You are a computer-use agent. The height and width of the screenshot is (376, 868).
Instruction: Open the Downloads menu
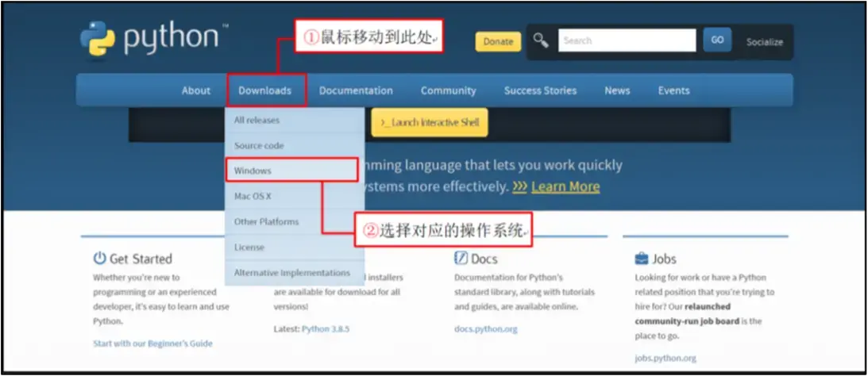(264, 90)
